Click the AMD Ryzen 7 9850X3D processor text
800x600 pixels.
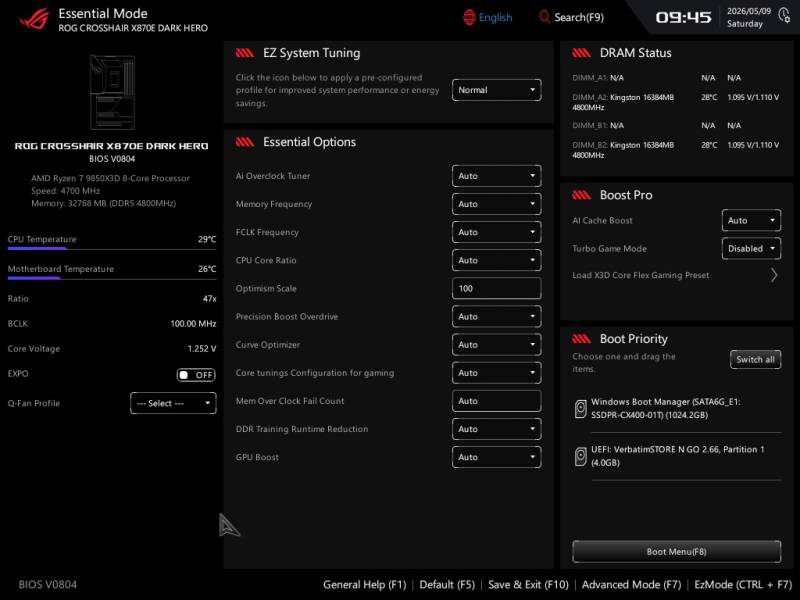click(x=110, y=178)
